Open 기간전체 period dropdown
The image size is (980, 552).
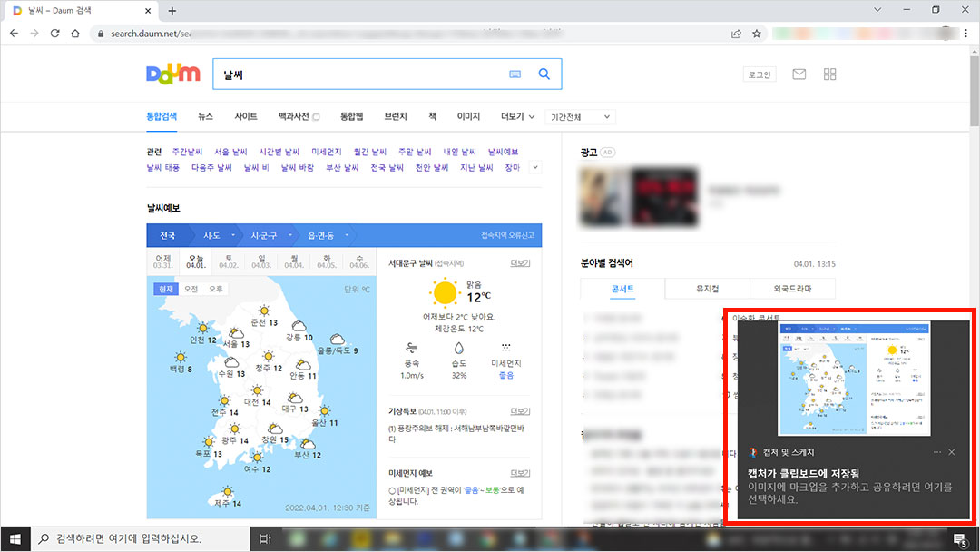click(580, 117)
